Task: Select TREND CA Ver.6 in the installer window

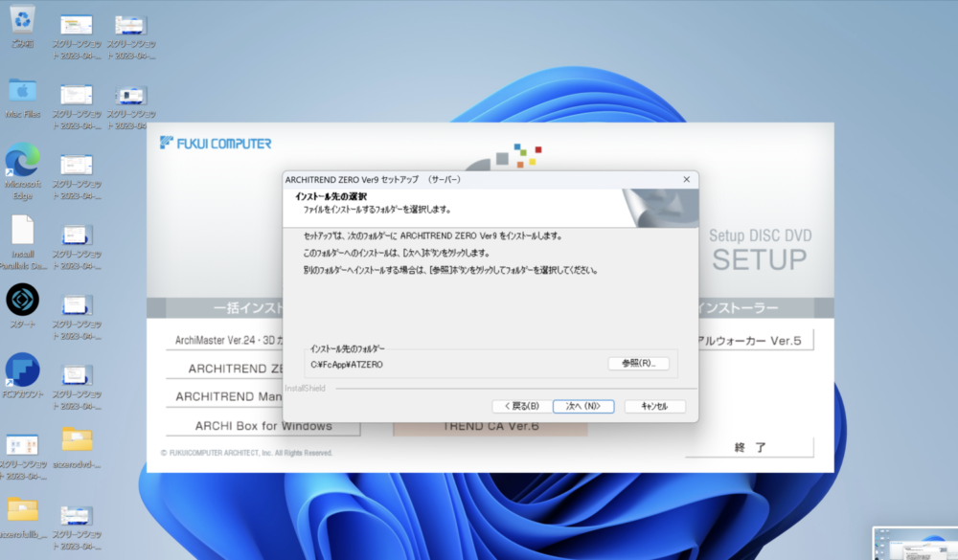Action: point(490,428)
